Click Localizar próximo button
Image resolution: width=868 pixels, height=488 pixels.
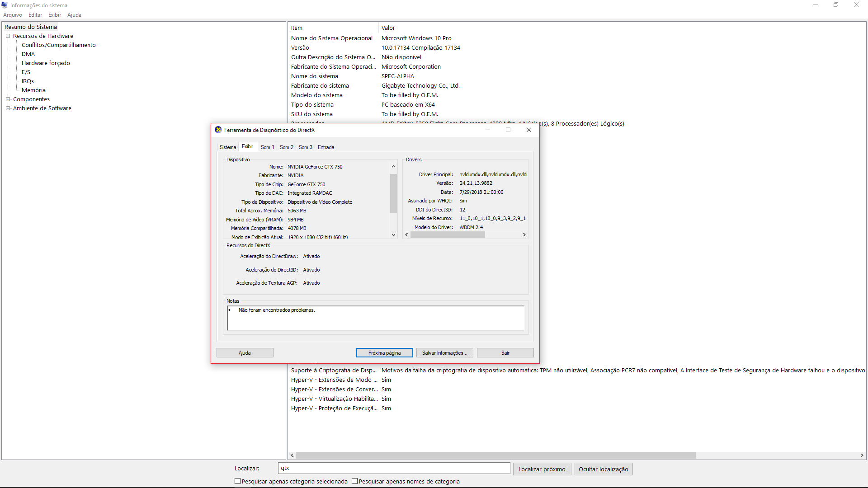tap(542, 469)
